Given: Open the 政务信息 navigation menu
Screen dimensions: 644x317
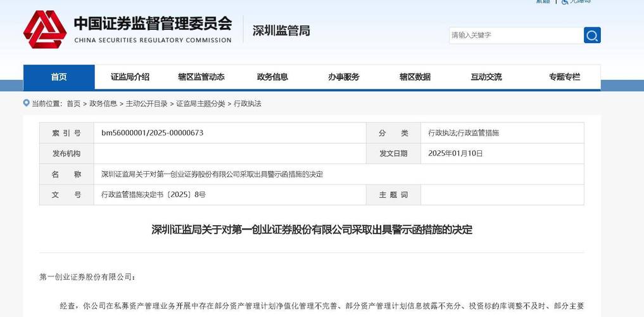Looking at the screenshot, I should click(273, 77).
